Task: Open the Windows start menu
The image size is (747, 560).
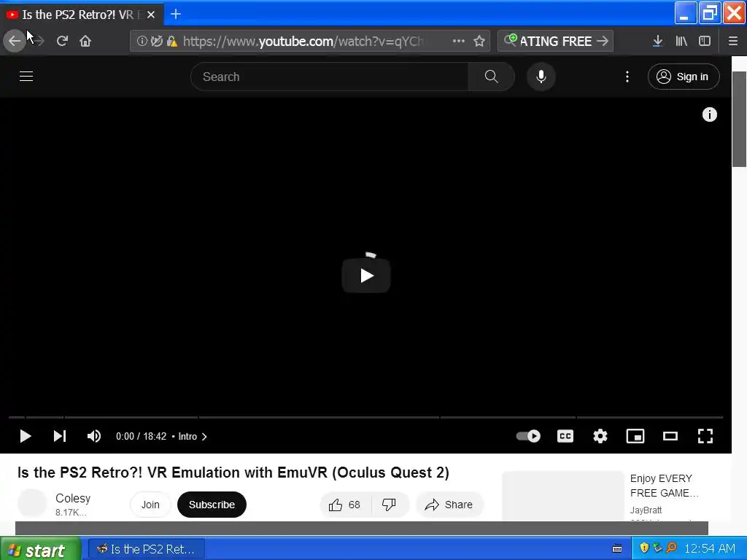Action: click(41, 550)
